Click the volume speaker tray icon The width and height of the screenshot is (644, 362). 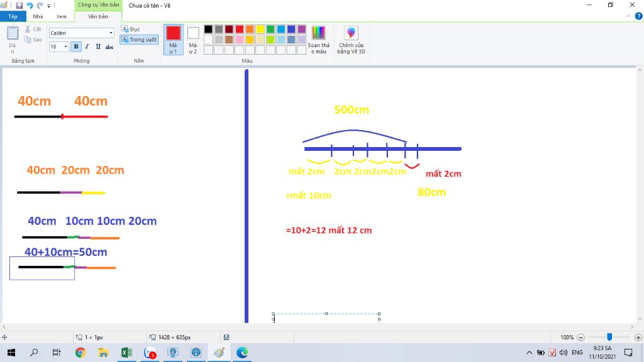coord(563,353)
